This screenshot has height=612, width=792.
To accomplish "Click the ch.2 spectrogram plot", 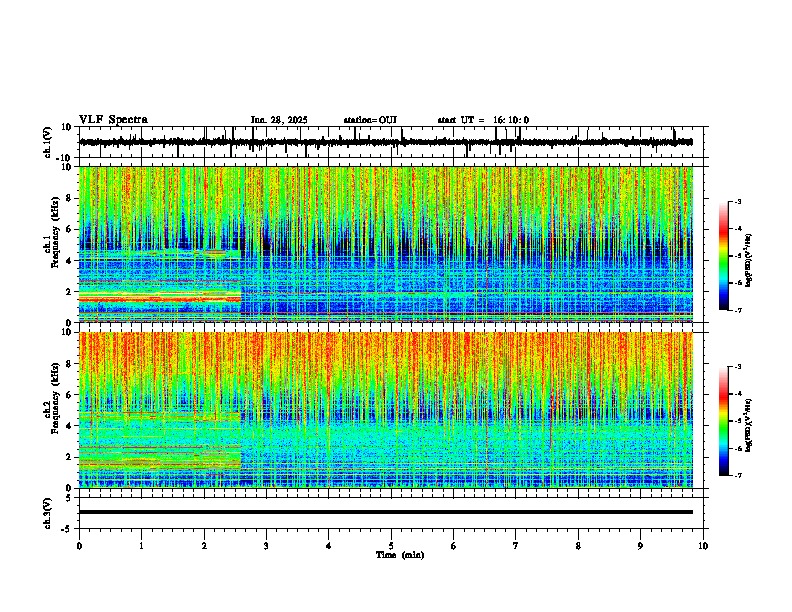I will tap(386, 410).
